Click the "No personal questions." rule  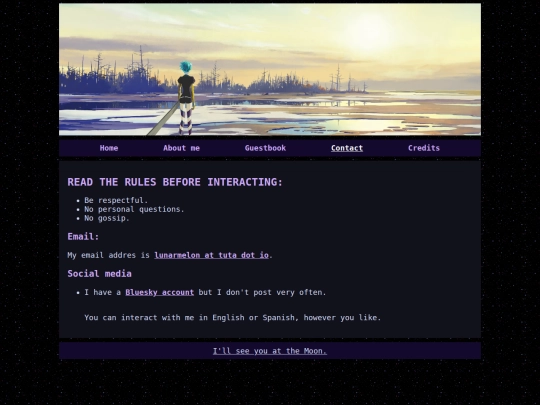[x=134, y=209]
